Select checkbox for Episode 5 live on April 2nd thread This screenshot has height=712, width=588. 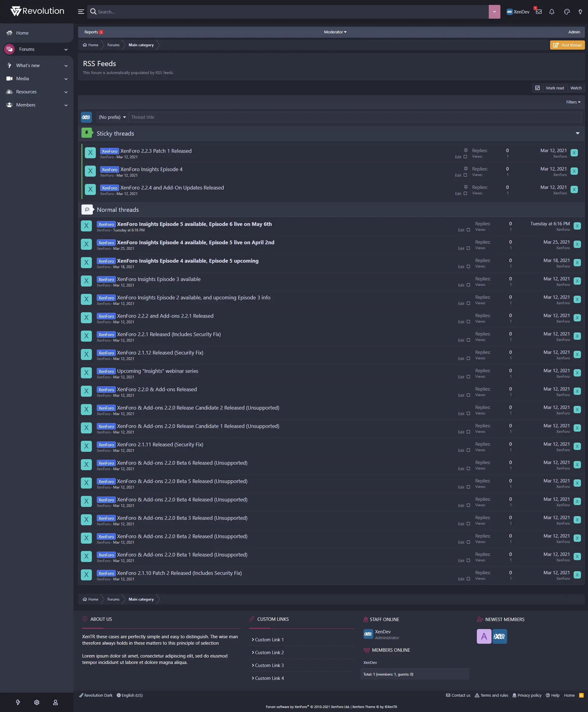click(469, 248)
